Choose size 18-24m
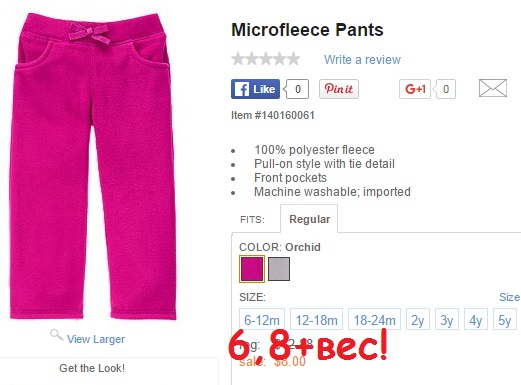Screen dimensions: 521x385 coord(374,320)
